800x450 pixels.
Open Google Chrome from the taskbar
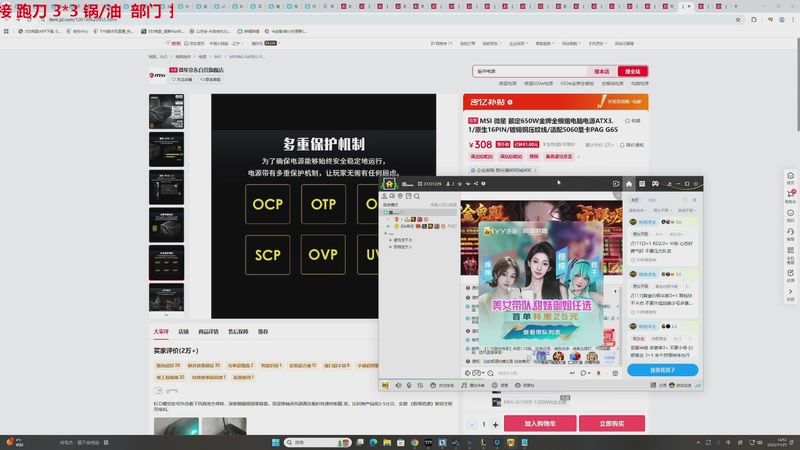[415, 442]
